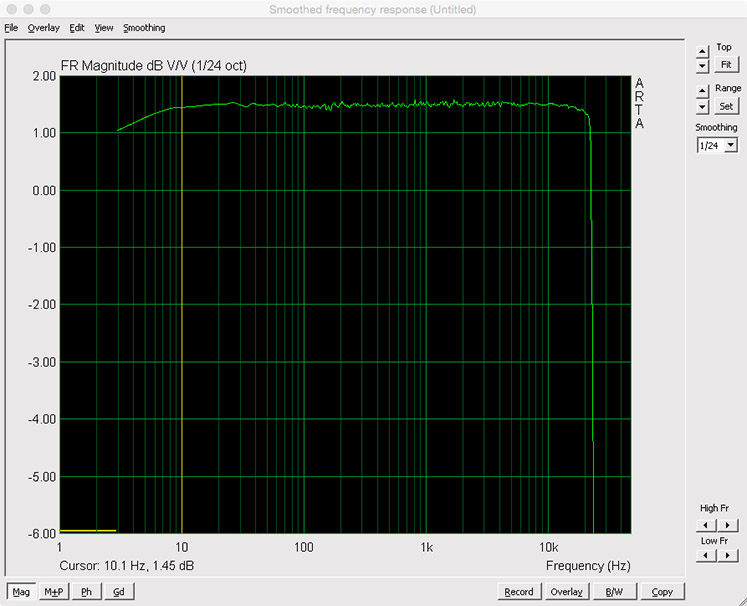Open the Edit menu
Viewport: 747px width, 606px height.
coord(77,28)
